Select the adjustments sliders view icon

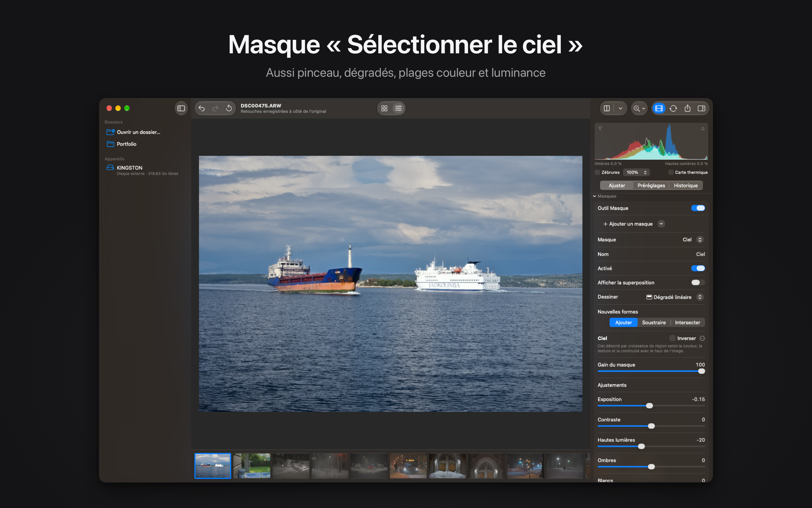[398, 108]
